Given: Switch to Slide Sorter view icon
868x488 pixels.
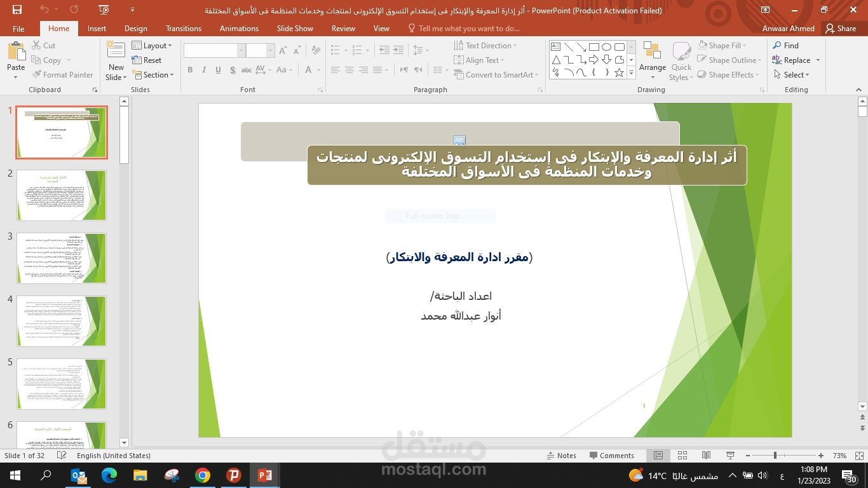Looking at the screenshot, I should point(682,456).
